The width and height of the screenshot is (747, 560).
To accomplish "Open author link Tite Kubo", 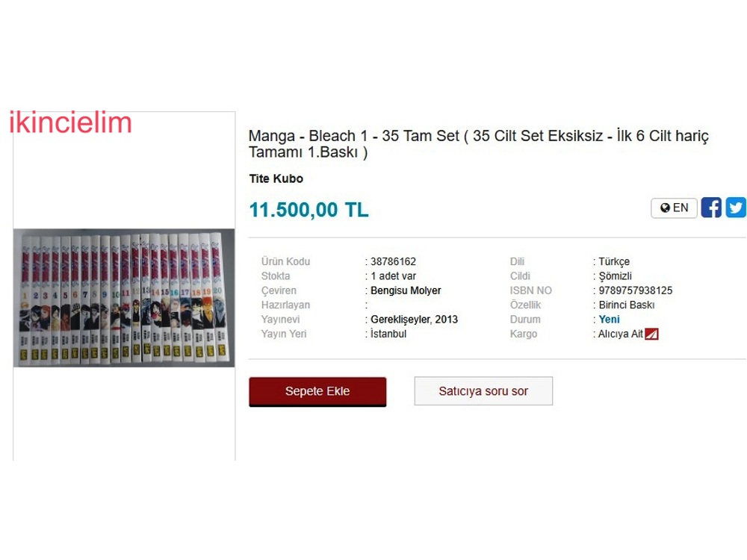I will 276,178.
